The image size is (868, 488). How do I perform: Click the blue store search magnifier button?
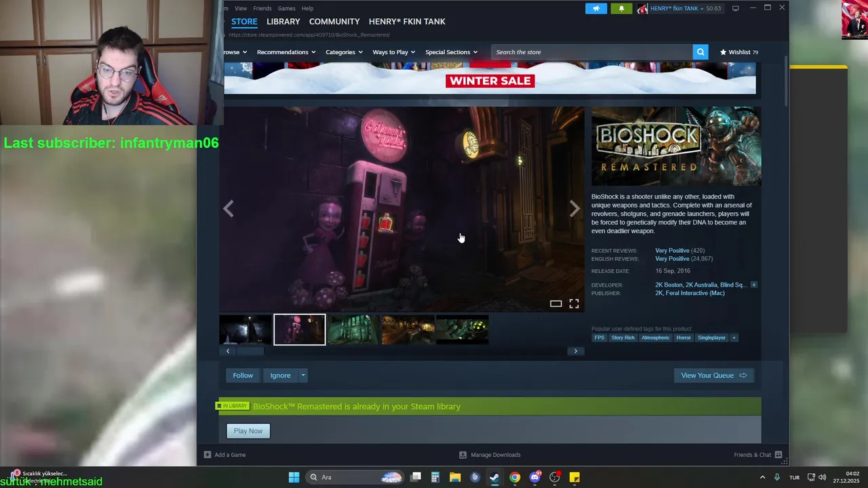701,52
